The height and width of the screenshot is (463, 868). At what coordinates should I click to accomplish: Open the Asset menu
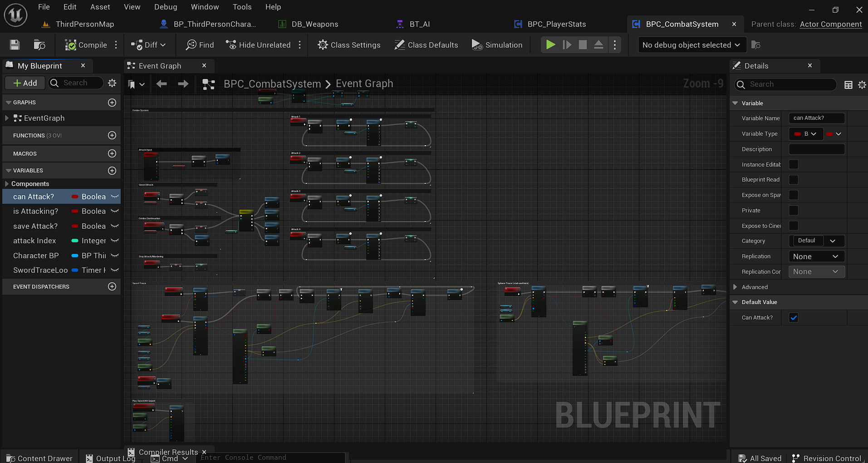pyautogui.click(x=100, y=7)
